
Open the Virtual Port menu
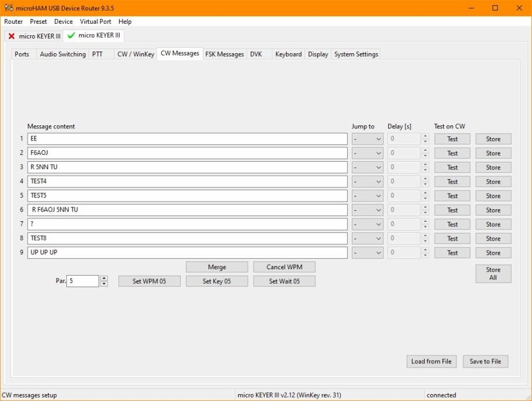95,21
